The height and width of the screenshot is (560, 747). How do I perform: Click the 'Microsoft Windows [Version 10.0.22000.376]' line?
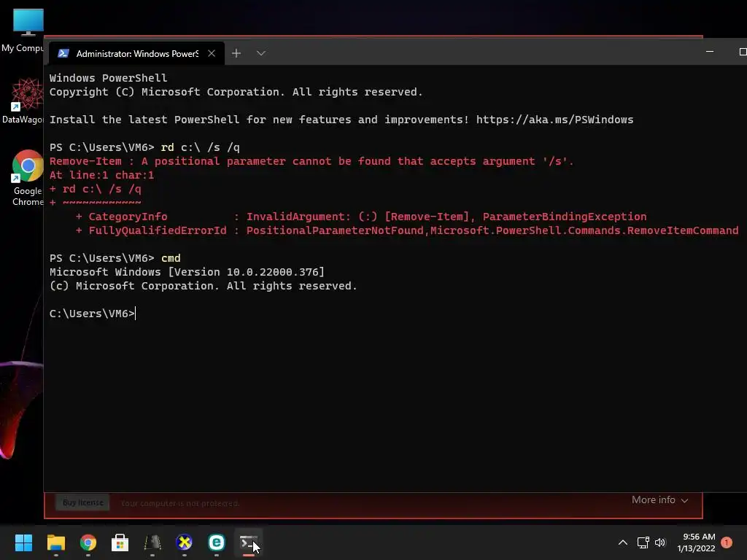(187, 272)
